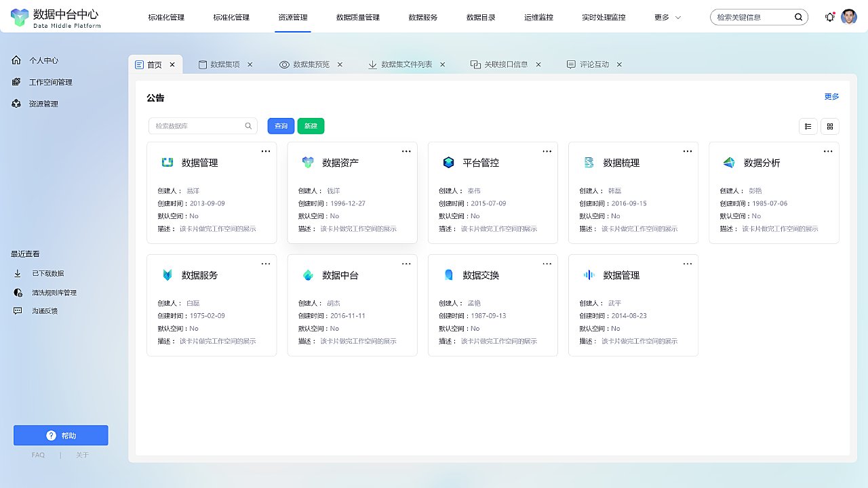
Task: Click creation date 2014-08-23
Action: coord(629,316)
